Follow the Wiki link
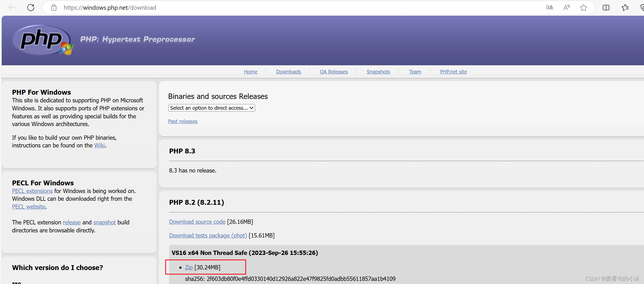This screenshot has height=284, width=644. (99, 145)
